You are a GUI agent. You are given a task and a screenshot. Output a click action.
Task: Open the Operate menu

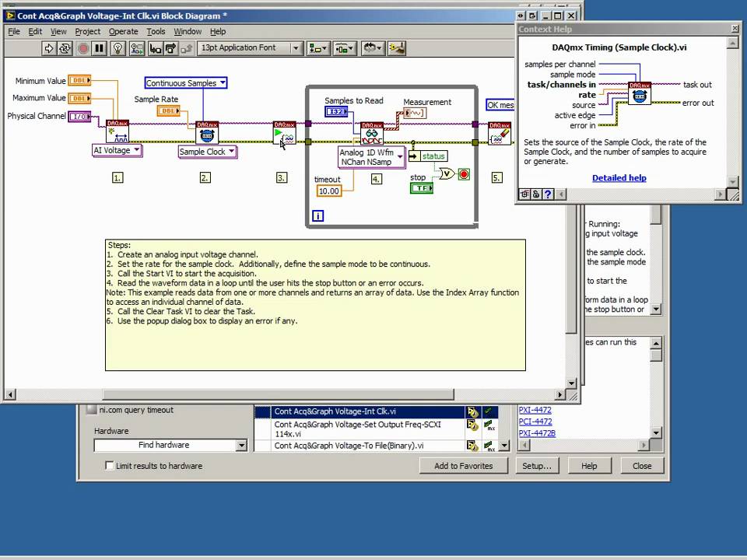124,31
